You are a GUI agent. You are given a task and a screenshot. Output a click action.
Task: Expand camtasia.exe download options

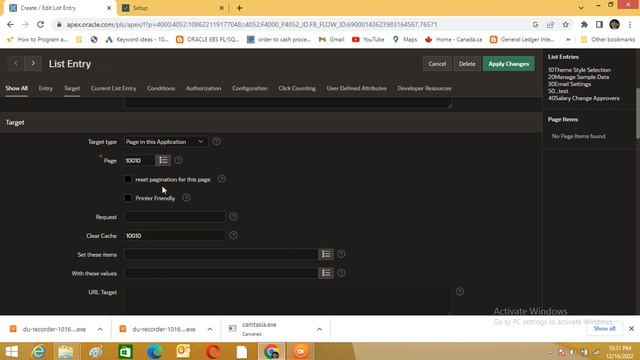click(320, 329)
